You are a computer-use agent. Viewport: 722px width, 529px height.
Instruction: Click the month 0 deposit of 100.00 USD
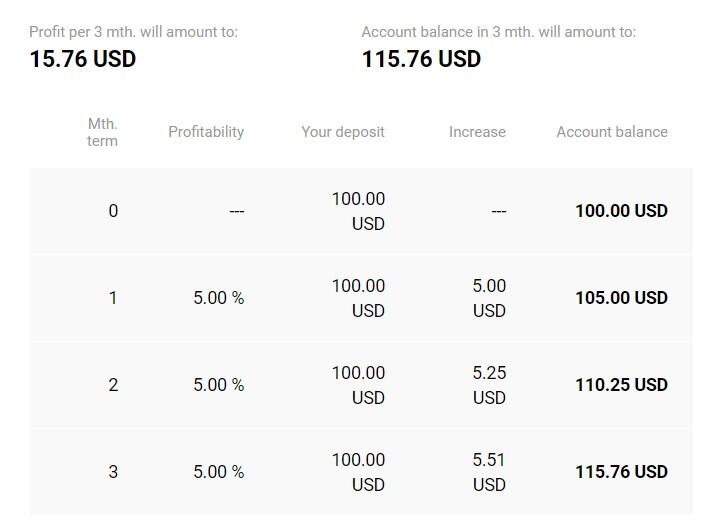358,211
